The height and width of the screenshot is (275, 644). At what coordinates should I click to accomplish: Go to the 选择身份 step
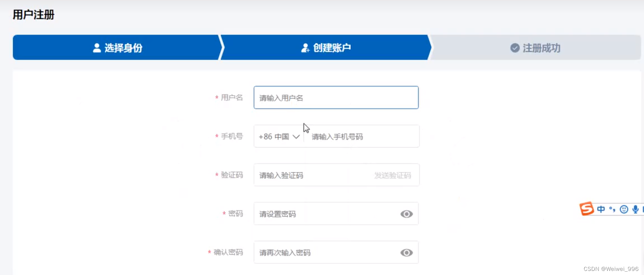coord(118,48)
